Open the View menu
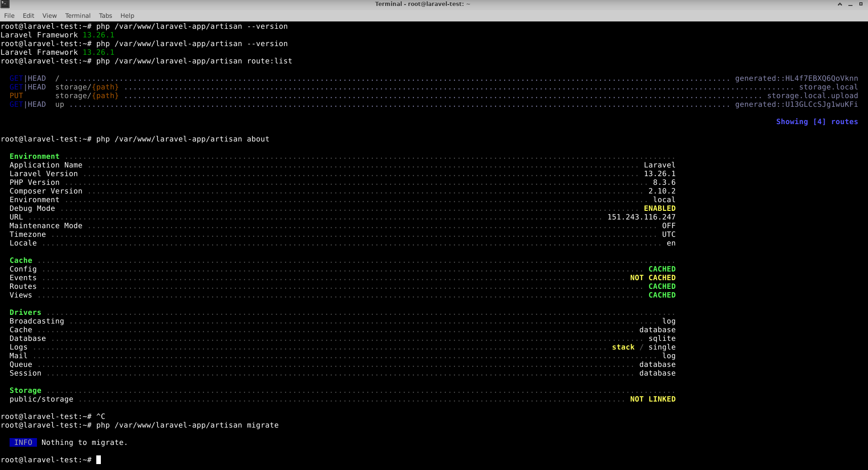Screen dimensions: 868x470 49,16
